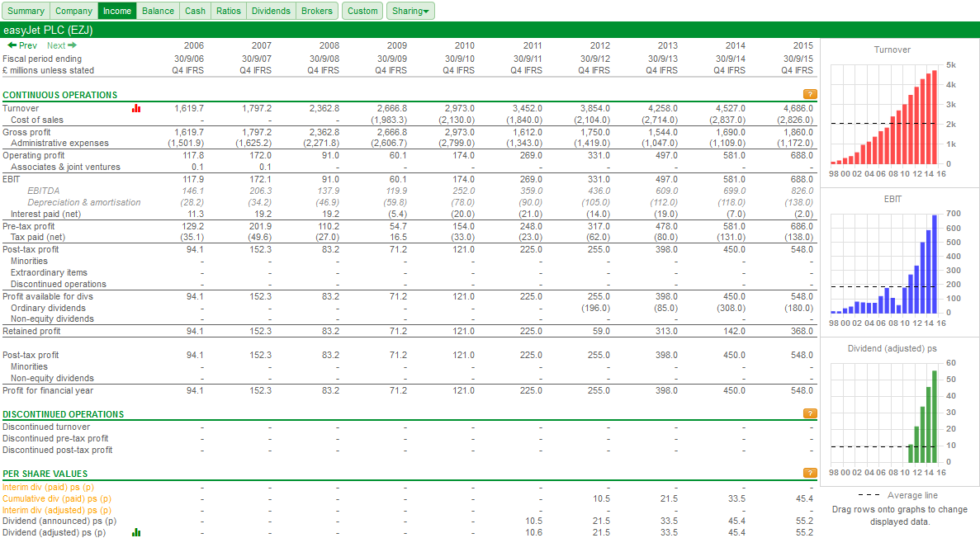The image size is (980, 538).
Task: Select the Administrative expenses row label
Action: [x=59, y=143]
